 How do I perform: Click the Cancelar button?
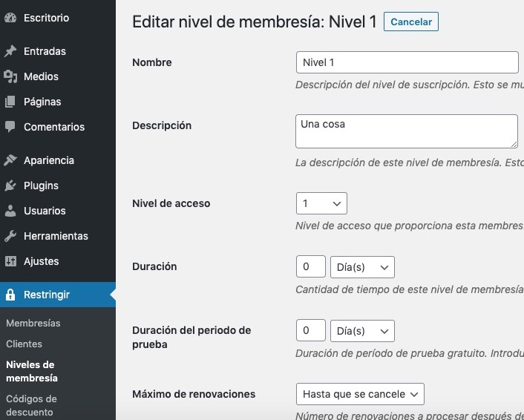pyautogui.click(x=411, y=22)
